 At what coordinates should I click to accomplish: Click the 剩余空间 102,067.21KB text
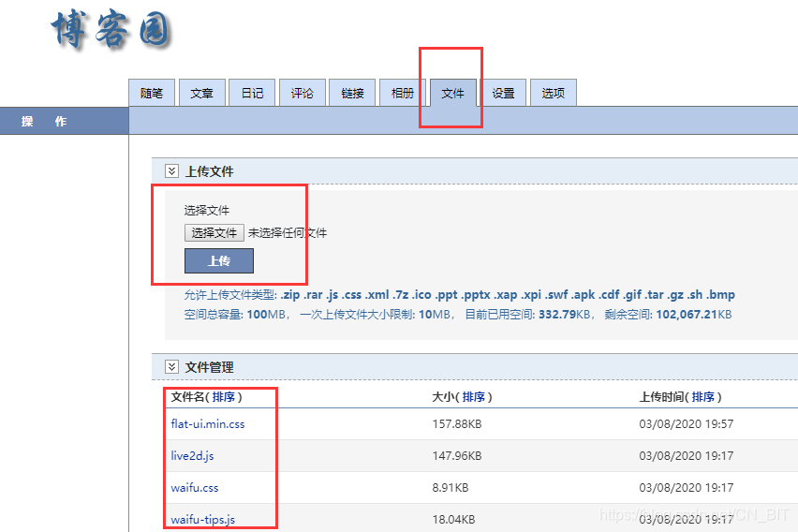point(668,315)
